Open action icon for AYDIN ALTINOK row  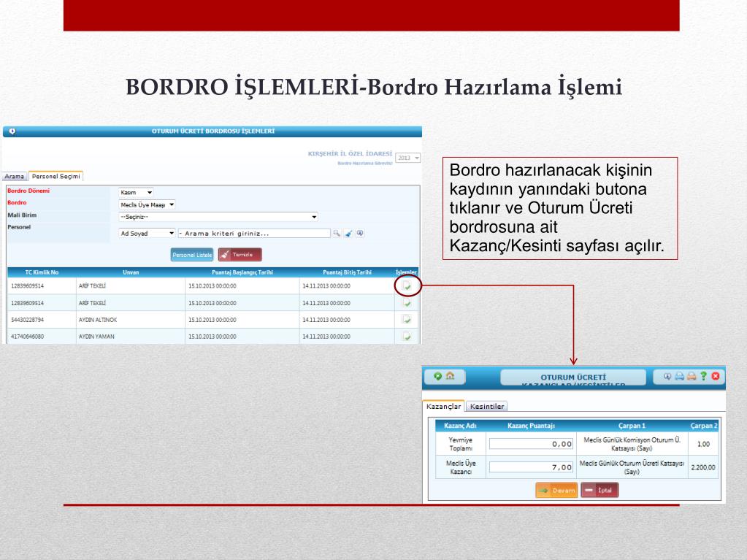click(407, 320)
